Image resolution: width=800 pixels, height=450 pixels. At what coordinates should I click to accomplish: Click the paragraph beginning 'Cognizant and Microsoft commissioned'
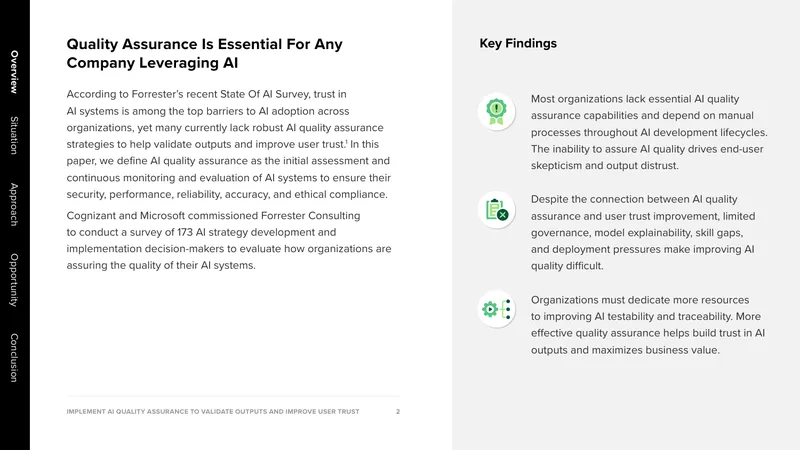(229, 240)
